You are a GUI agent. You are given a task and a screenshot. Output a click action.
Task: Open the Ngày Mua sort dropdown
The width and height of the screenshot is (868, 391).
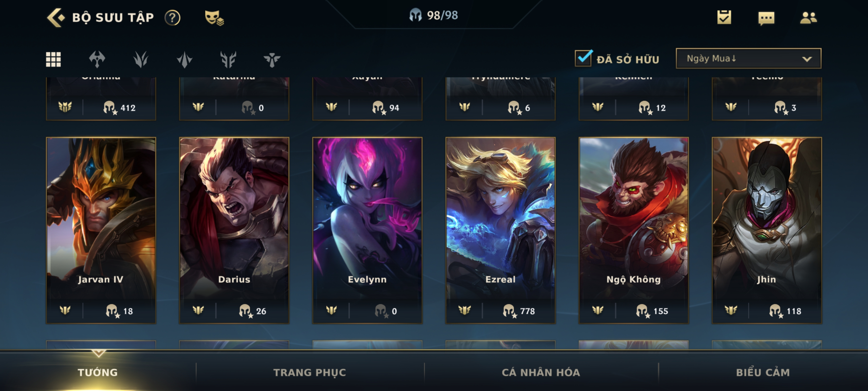(748, 58)
